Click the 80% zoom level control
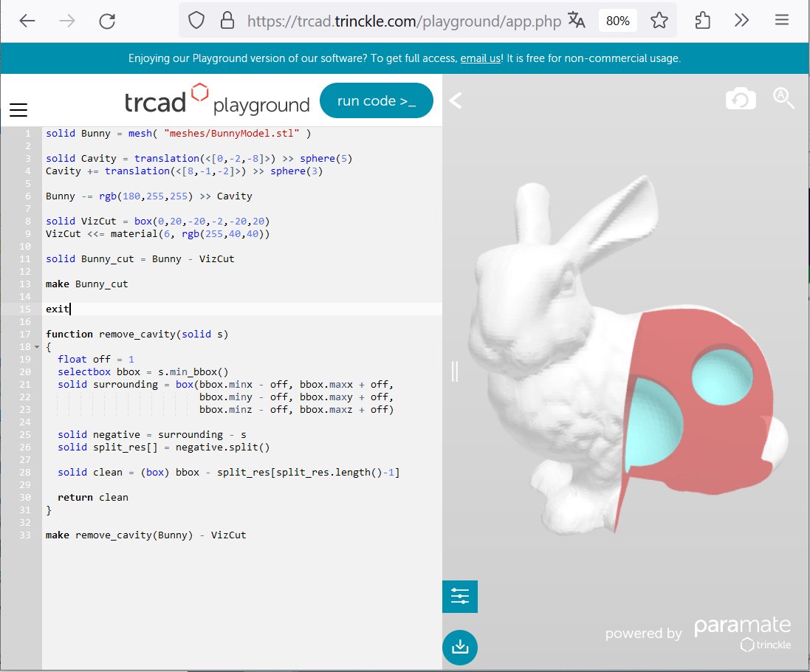Screen dimensions: 810x672 point(618,21)
